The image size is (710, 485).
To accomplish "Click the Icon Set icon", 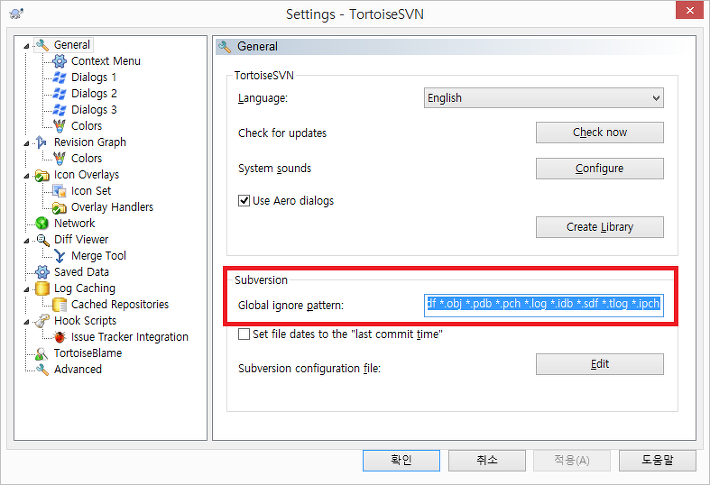I will [59, 191].
